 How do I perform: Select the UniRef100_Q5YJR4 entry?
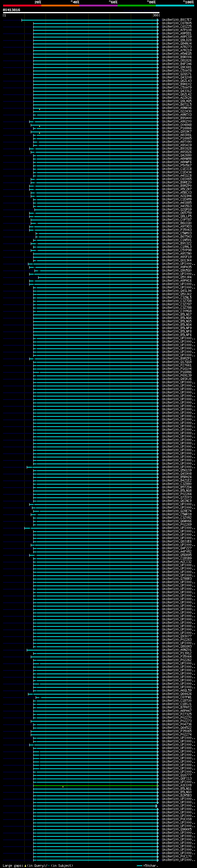[x=176, y=277]
